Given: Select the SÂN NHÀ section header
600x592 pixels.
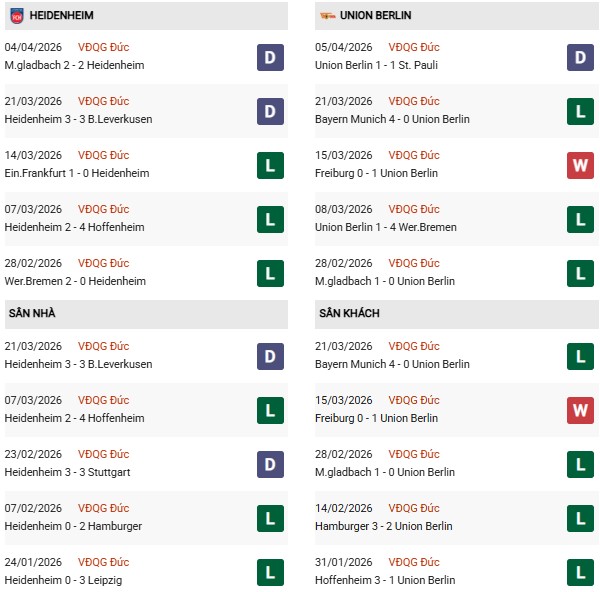Looking at the screenshot, I should click(34, 314).
